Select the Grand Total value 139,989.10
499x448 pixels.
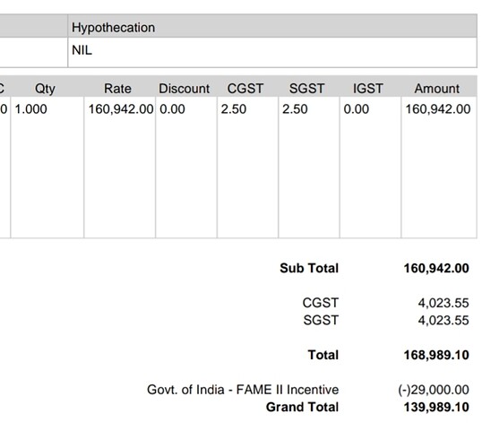[436, 408]
